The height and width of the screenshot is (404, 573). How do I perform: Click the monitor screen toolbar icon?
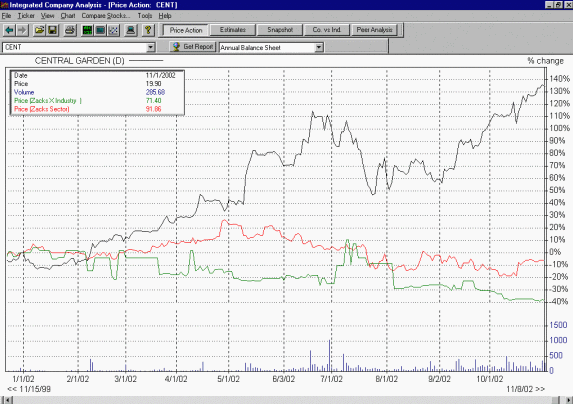click(x=100, y=30)
